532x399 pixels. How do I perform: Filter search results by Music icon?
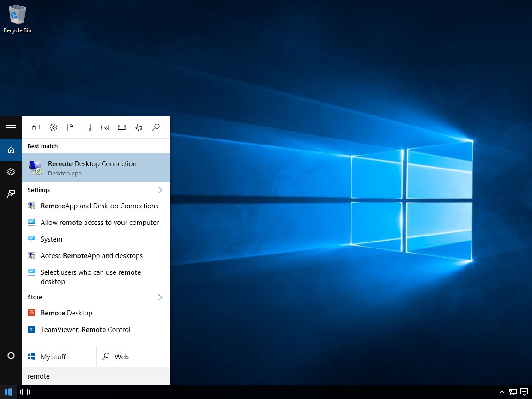coord(139,127)
